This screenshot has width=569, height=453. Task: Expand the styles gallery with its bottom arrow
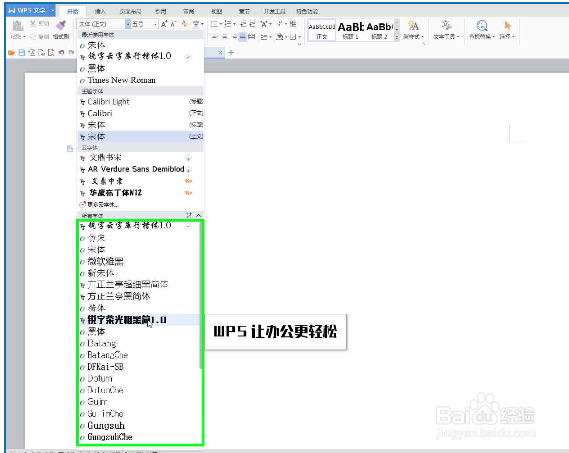[397, 37]
